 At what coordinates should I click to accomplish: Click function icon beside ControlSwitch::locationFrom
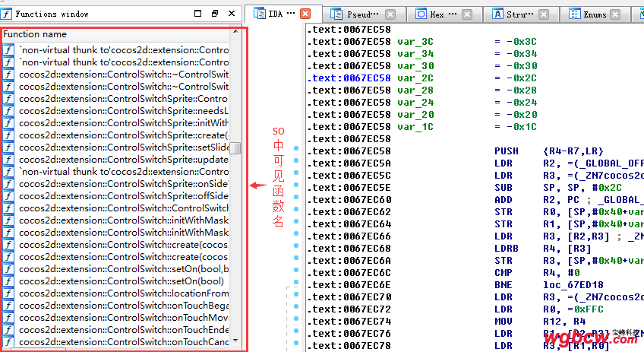[8, 293]
